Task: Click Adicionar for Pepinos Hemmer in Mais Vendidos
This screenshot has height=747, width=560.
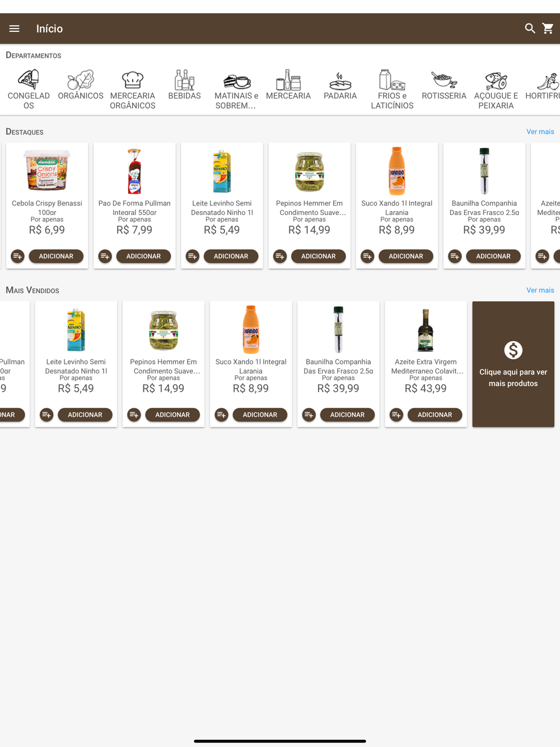Action: [172, 415]
